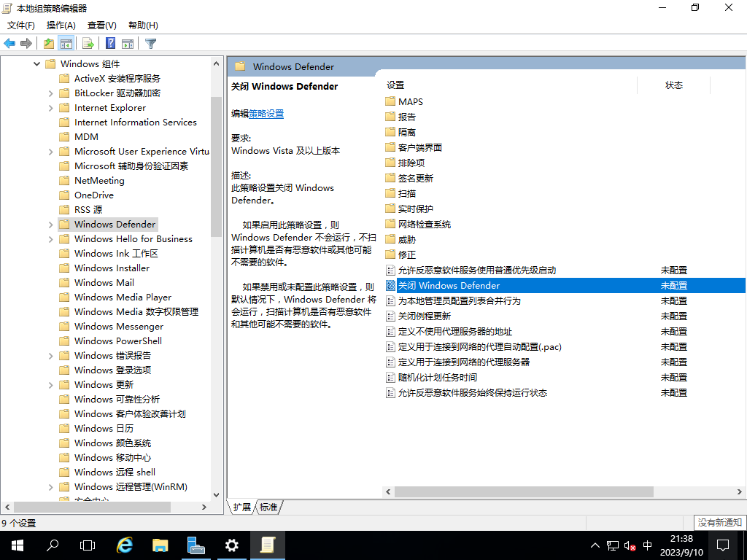Show hidden tray icons chevron
747x560 pixels.
[x=595, y=545]
